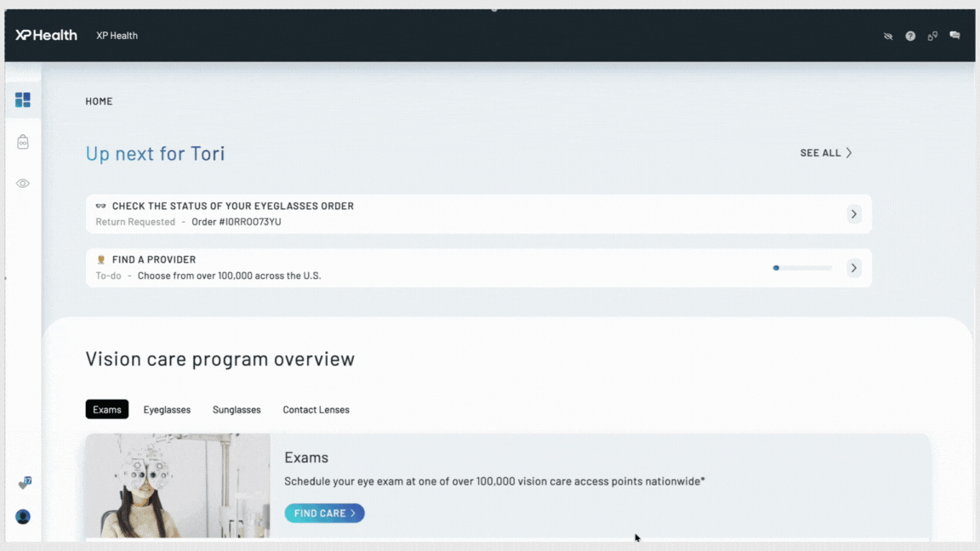Image resolution: width=980 pixels, height=551 pixels.
Task: Toggle the hide-eye icon in top bar
Action: coord(888,37)
